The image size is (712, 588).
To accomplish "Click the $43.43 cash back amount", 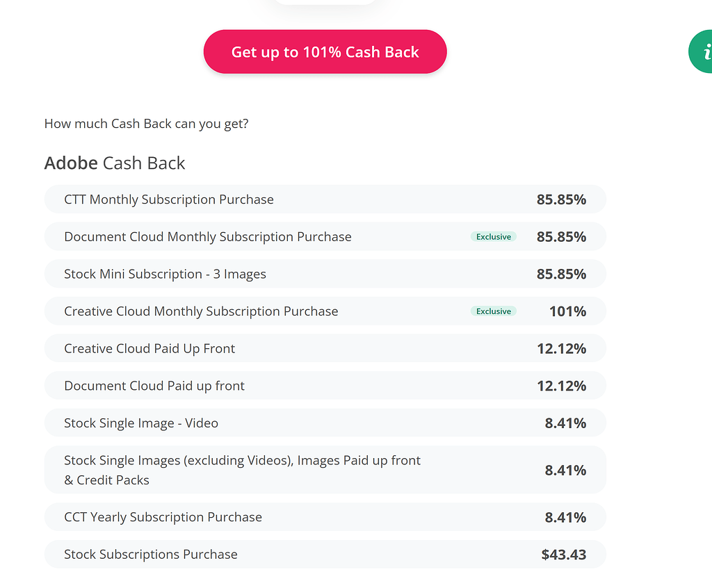I will (563, 555).
